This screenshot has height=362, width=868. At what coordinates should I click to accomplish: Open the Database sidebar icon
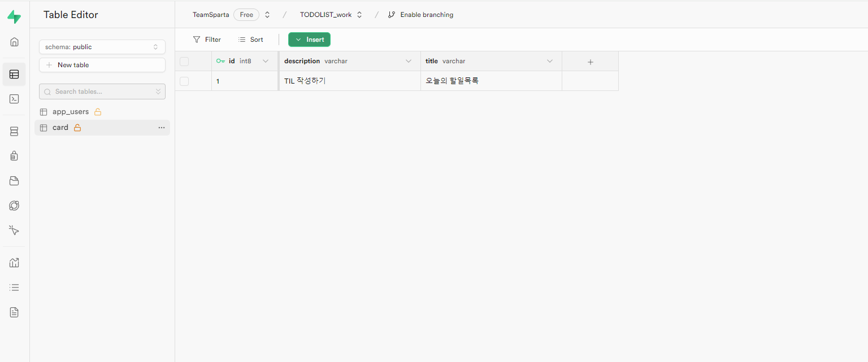click(x=14, y=131)
